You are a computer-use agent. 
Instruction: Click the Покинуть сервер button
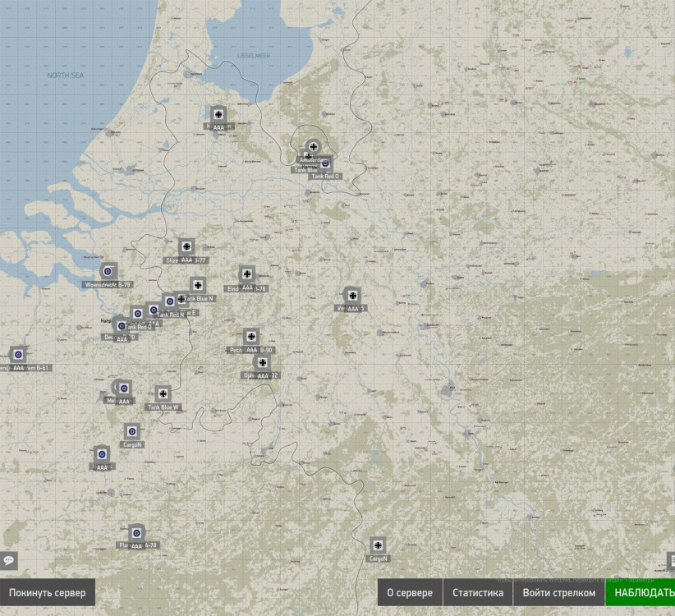pyautogui.click(x=48, y=593)
